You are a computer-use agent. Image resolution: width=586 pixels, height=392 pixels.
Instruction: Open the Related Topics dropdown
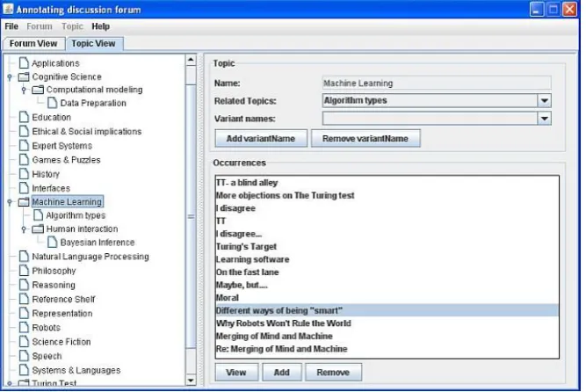(x=544, y=100)
